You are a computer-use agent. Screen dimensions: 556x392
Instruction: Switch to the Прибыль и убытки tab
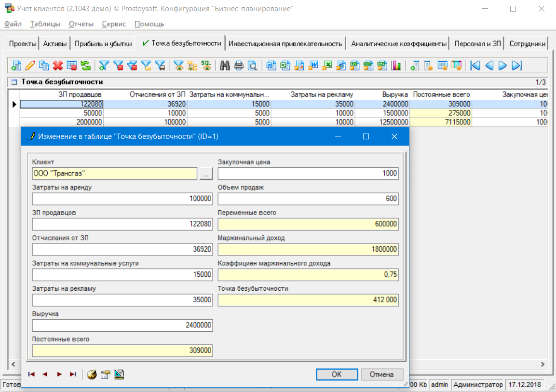(x=103, y=43)
